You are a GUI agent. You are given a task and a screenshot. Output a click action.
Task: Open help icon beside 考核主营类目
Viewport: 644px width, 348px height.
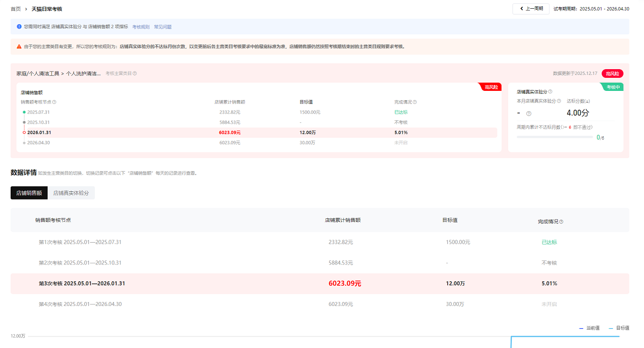135,73
